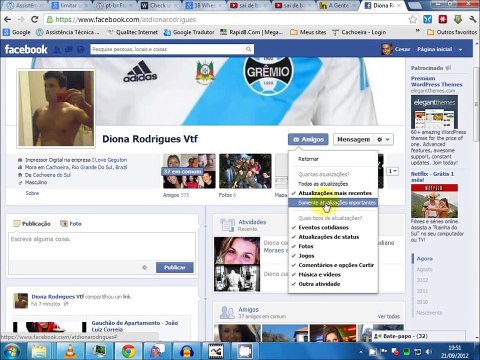The image size is (480, 360).
Task: Open Windows Start menu
Action: (11, 351)
